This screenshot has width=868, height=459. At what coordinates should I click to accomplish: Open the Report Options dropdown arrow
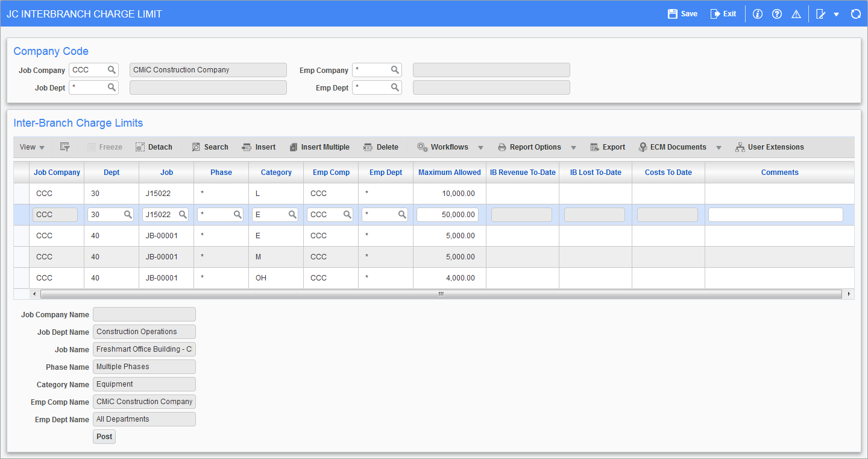point(573,148)
